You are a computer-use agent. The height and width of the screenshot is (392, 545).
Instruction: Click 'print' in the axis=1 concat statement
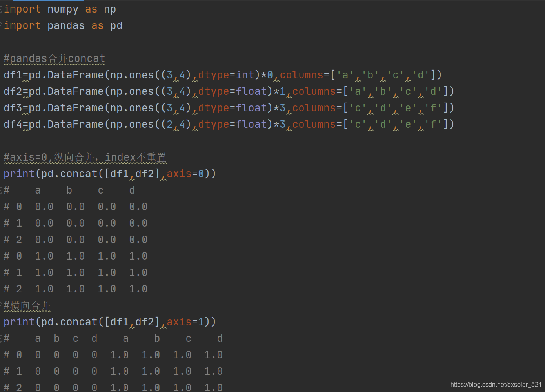(19, 322)
